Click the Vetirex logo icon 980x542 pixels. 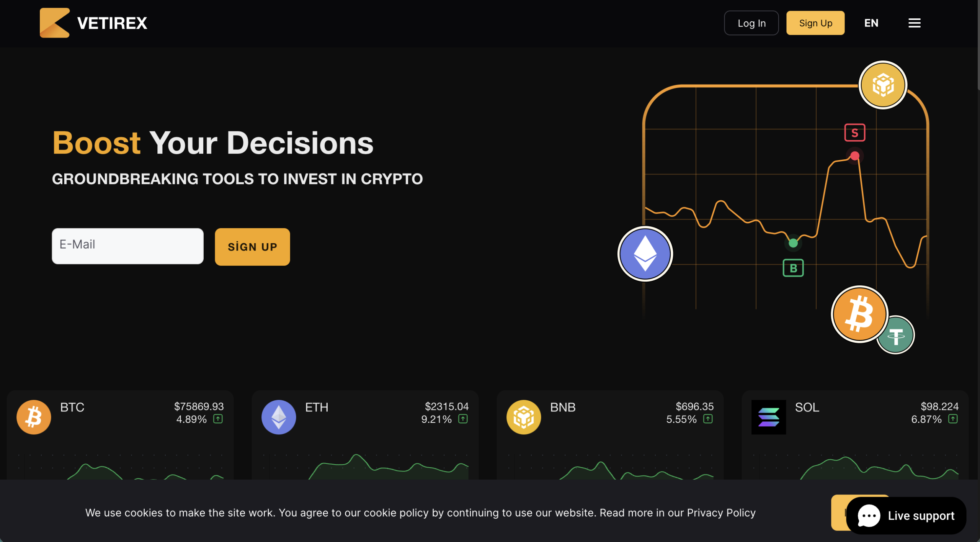pyautogui.click(x=54, y=23)
